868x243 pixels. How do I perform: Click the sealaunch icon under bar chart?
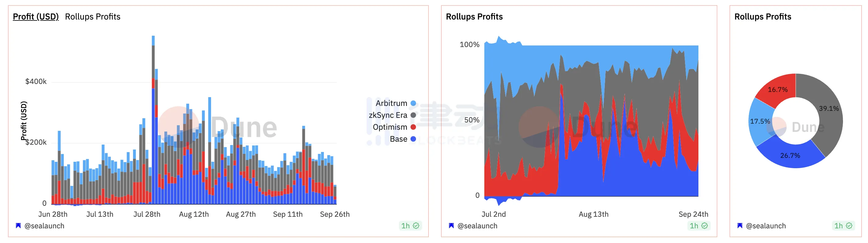click(x=18, y=226)
